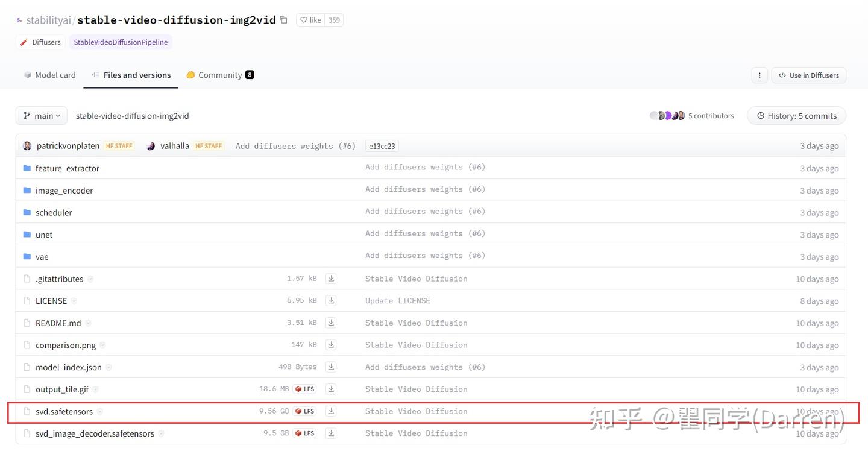Open the image_encoder folder
The height and width of the screenshot is (457, 868).
coord(64,191)
